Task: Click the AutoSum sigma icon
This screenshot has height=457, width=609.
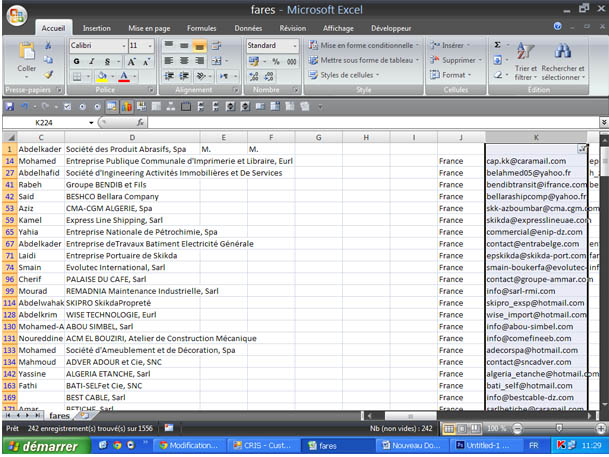Action: [497, 45]
